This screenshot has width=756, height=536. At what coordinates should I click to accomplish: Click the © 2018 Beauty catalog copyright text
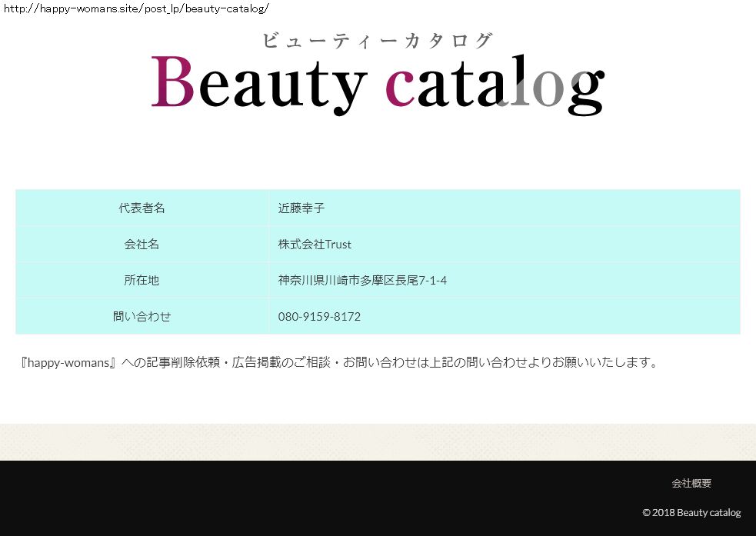[x=691, y=513]
